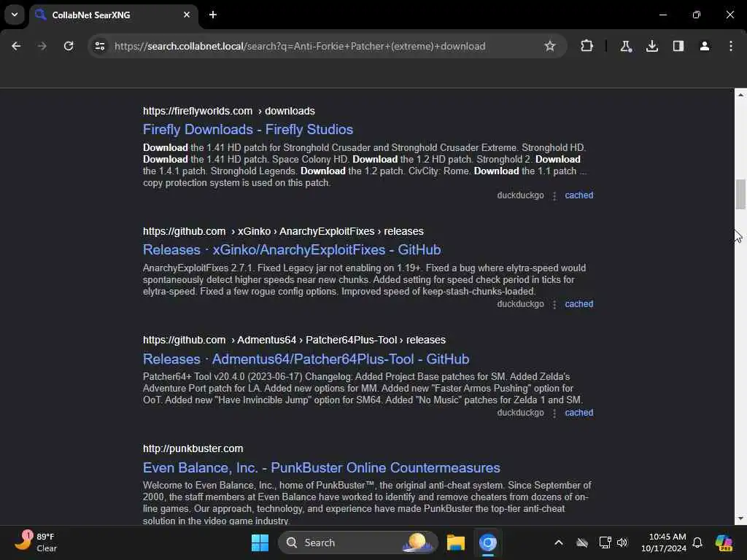This screenshot has width=747, height=560.
Task: Open Admentus64/Patcher64Plus-Tool releases result
Action: point(306,359)
